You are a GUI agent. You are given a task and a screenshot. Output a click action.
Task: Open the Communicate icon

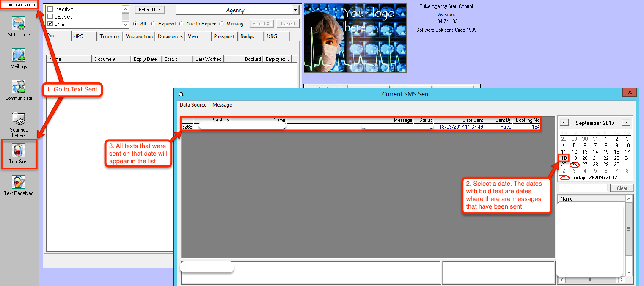(19, 87)
